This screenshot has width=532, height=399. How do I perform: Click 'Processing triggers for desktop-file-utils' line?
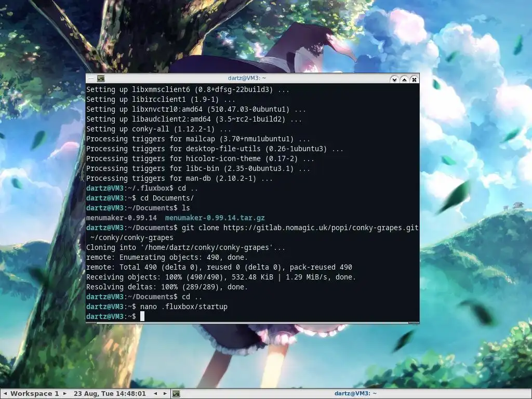pyautogui.click(x=215, y=149)
